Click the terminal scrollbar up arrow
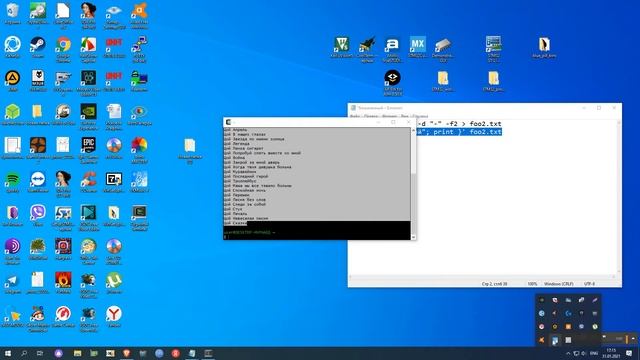640x360 pixels. (x=413, y=130)
